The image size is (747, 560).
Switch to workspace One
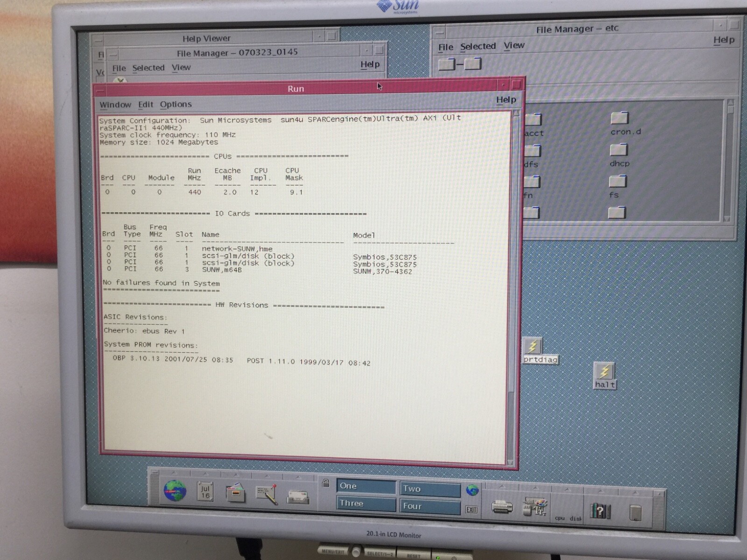click(x=366, y=486)
